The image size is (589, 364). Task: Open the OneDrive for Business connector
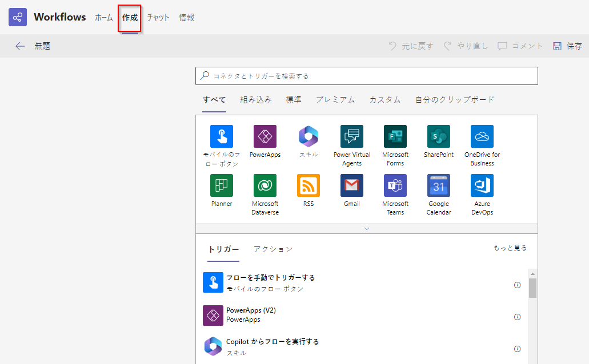coord(482,137)
